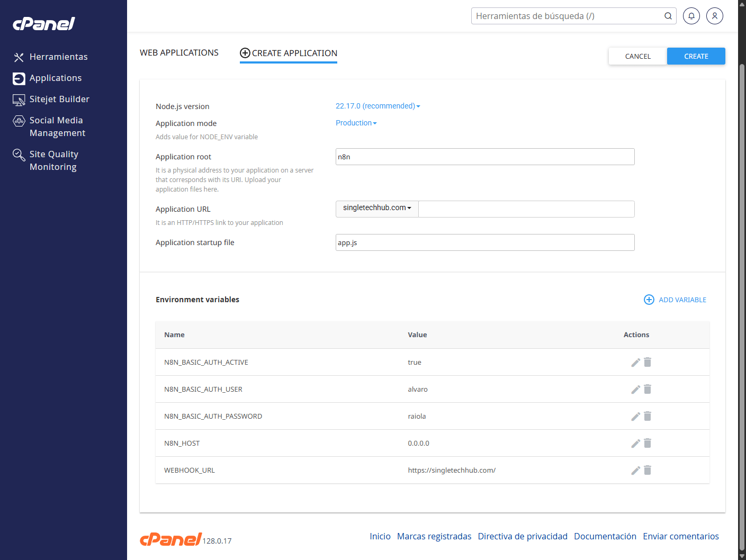Delete the N8N_BASIC_AUTH_USER variable

coord(648,389)
